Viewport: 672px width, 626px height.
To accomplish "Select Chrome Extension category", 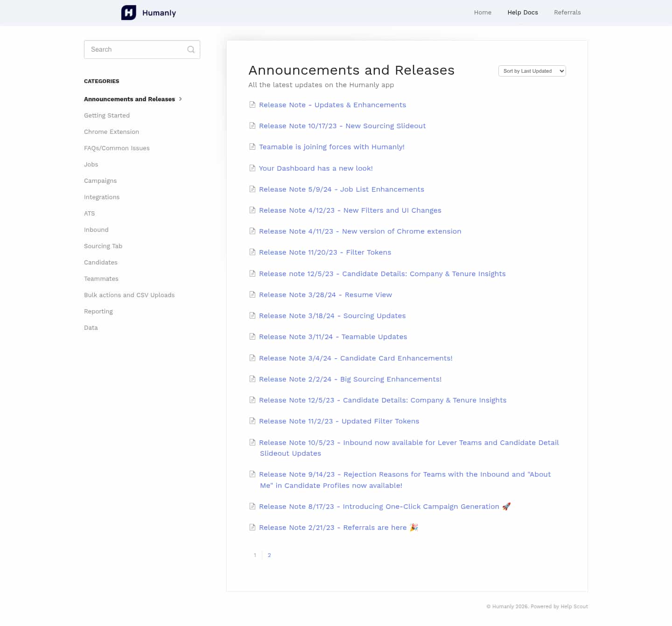I will pos(112,132).
